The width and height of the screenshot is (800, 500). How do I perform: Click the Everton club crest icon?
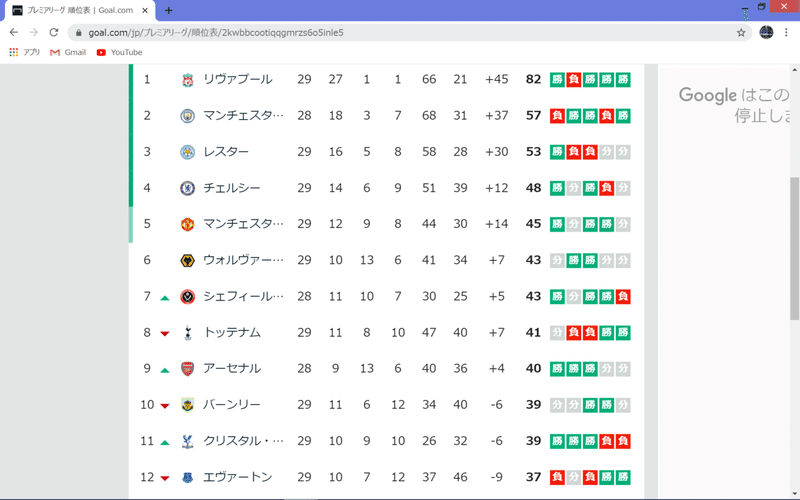187,477
